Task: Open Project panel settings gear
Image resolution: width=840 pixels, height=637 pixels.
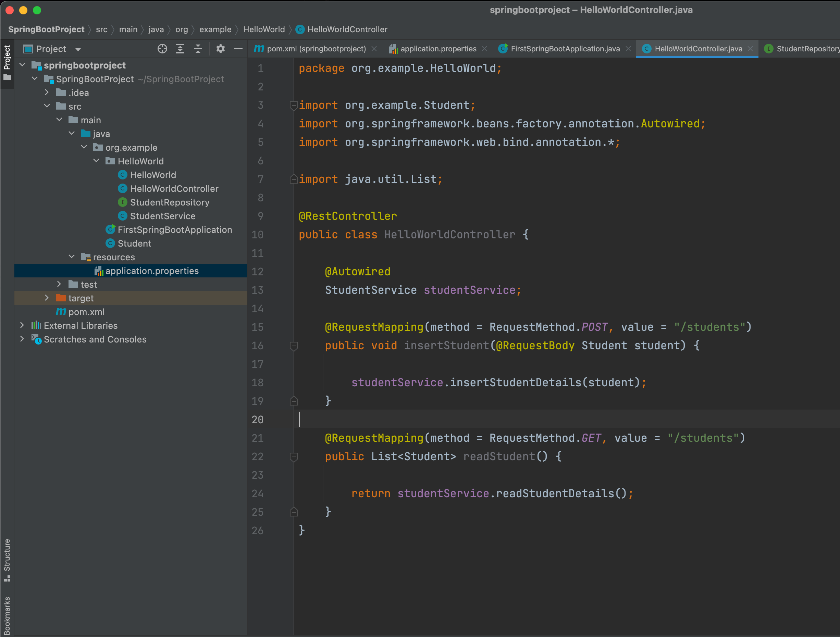Action: click(x=220, y=49)
